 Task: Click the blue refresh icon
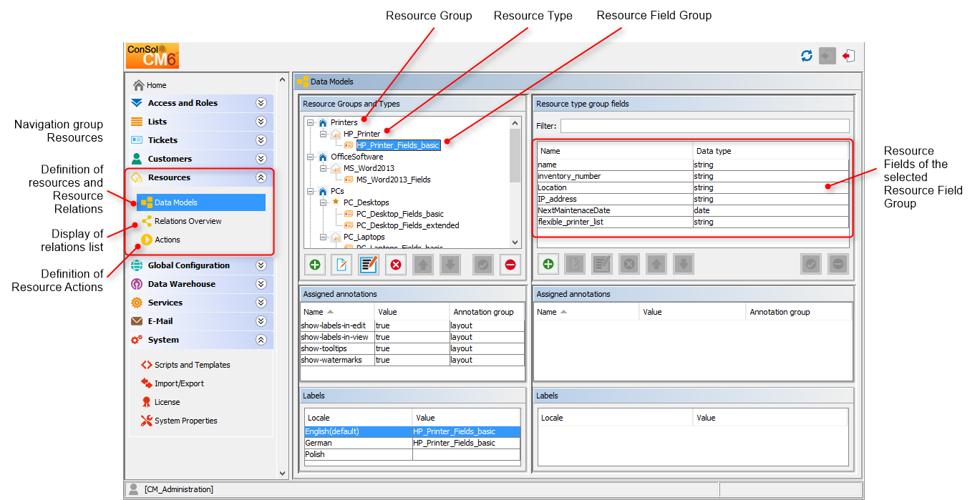click(x=807, y=56)
